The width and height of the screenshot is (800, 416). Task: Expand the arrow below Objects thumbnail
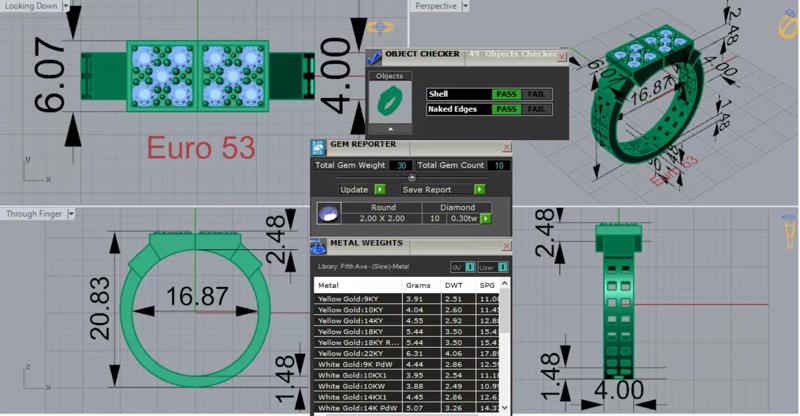click(x=390, y=129)
